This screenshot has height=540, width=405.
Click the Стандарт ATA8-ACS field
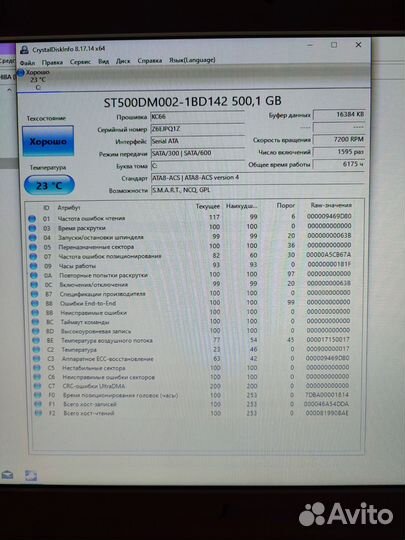258,178
